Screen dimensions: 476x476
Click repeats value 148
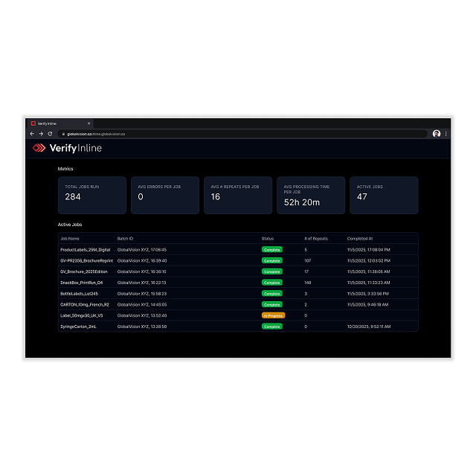click(x=307, y=283)
